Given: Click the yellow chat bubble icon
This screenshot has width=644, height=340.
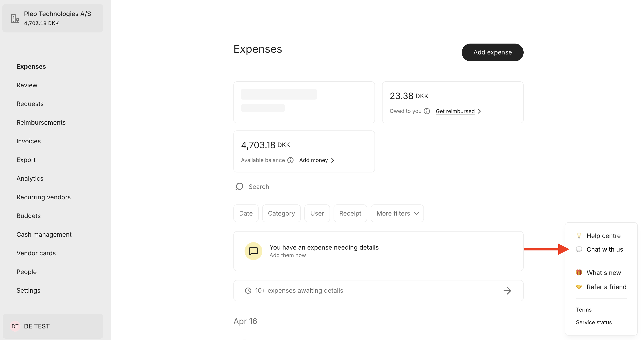Looking at the screenshot, I should click(253, 251).
